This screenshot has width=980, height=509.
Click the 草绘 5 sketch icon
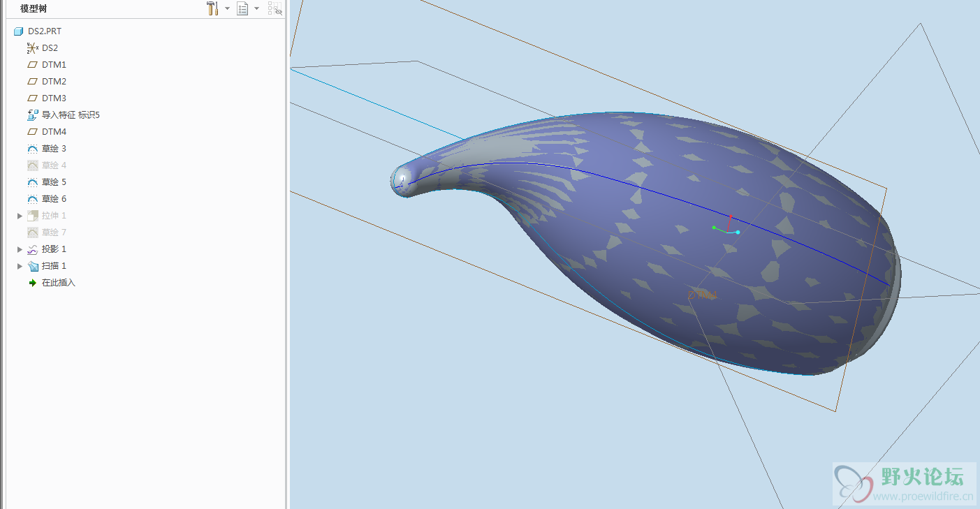(x=32, y=182)
